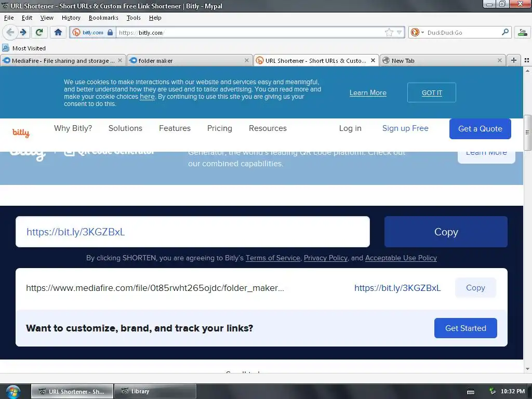The image size is (532, 399).
Task: Open the History menu
Action: tap(71, 18)
